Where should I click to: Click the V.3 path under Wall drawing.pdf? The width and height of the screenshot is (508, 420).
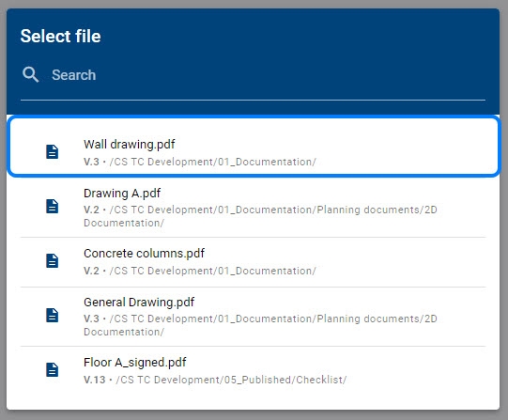[x=200, y=162]
